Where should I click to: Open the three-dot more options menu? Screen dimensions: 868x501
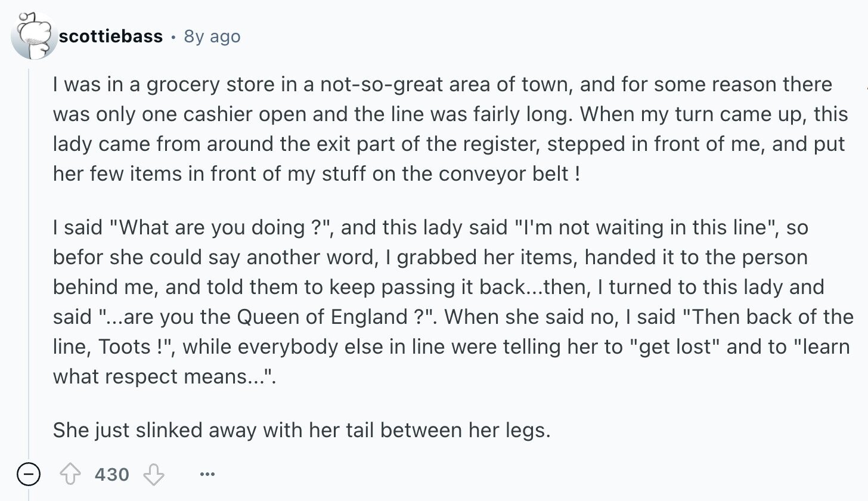coord(207,475)
